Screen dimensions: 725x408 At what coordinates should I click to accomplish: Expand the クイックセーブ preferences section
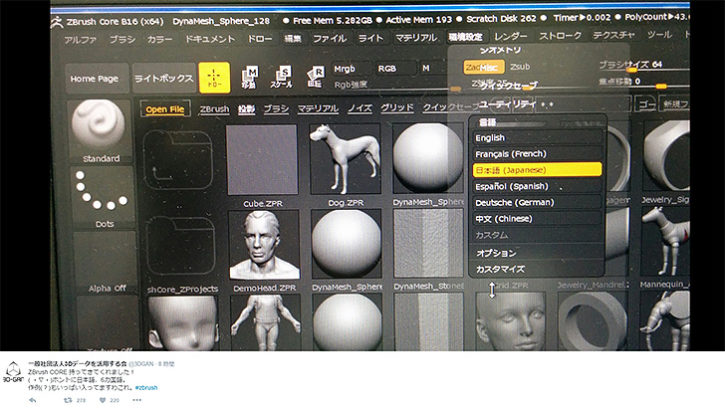pyautogui.click(x=509, y=86)
